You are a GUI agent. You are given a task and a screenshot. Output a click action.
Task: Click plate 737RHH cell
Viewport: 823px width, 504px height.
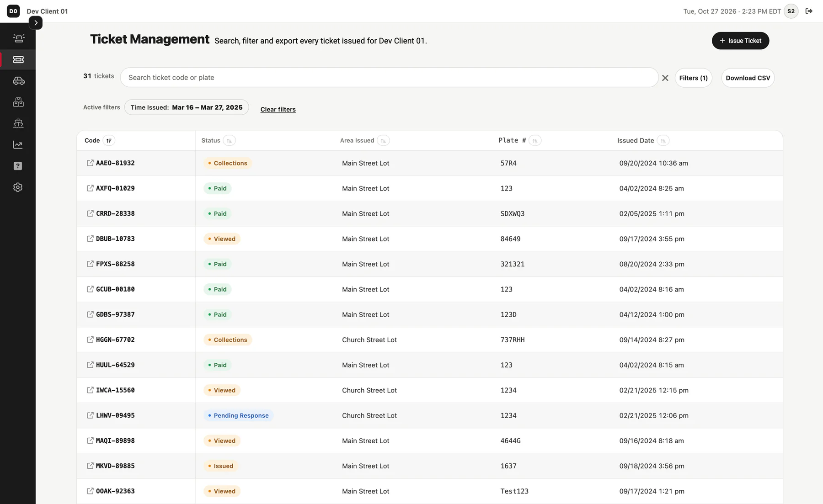[513, 340]
